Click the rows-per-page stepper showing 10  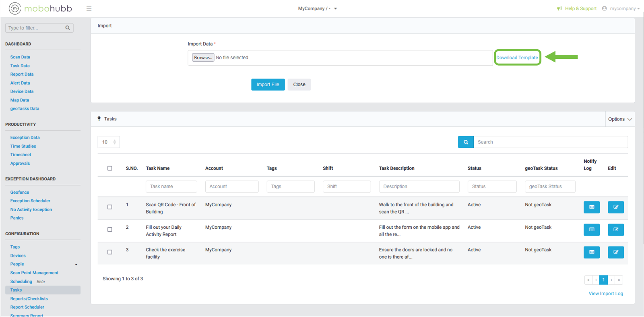click(x=109, y=142)
